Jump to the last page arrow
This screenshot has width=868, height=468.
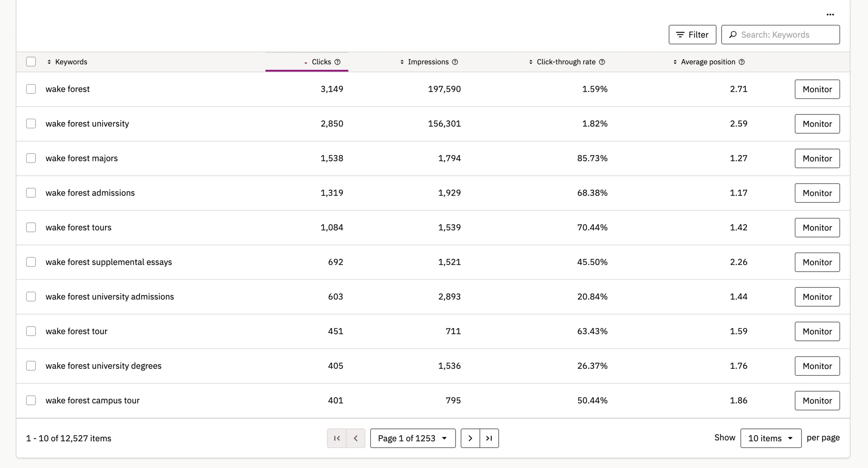pyautogui.click(x=489, y=438)
